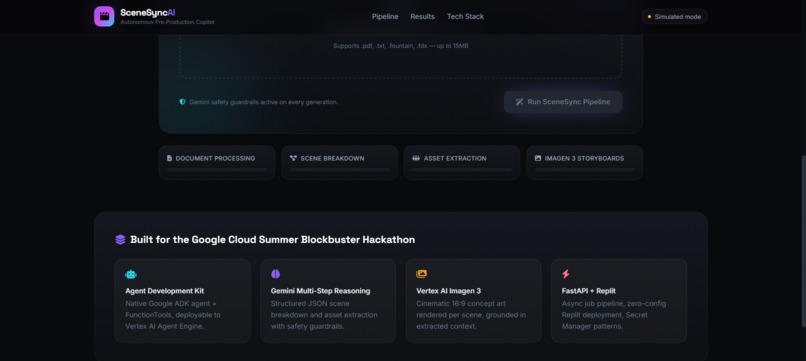The image size is (806, 361).
Task: Click the purple layers icon beside hackathon heading
Action: click(120, 240)
